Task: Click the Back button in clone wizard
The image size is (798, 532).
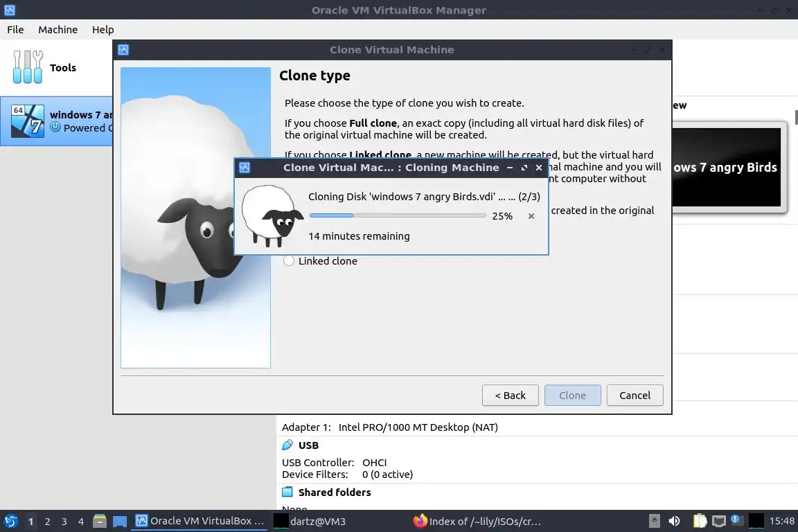Action: (x=510, y=395)
